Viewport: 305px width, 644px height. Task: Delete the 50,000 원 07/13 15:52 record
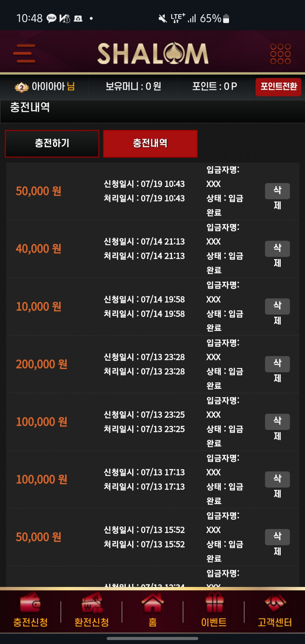pyautogui.click(x=277, y=537)
